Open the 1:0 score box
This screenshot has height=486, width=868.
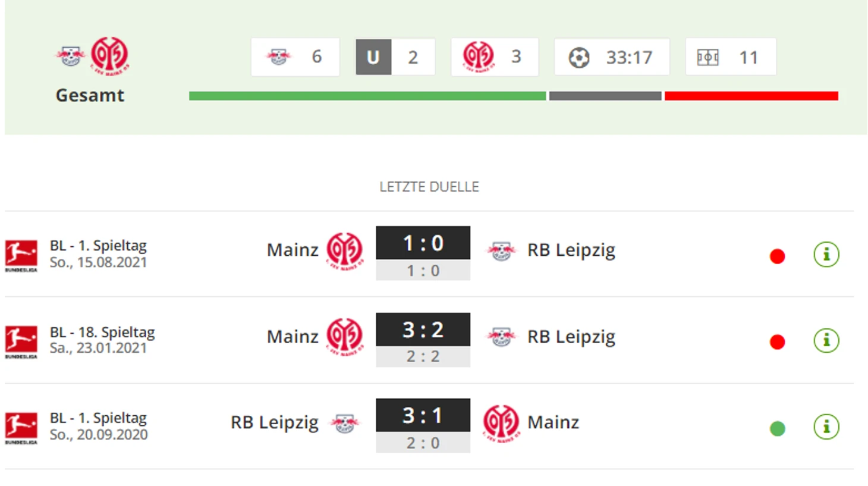click(423, 243)
